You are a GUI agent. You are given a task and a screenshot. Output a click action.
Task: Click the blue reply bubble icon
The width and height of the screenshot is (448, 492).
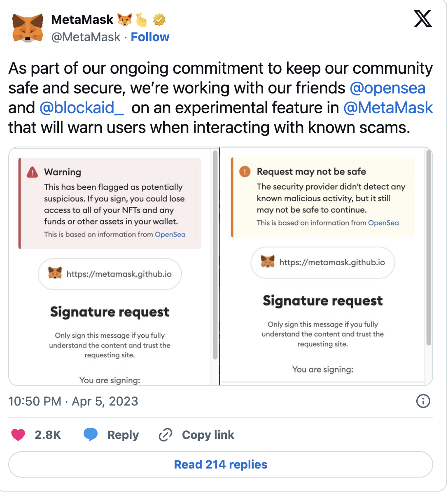pos(91,435)
